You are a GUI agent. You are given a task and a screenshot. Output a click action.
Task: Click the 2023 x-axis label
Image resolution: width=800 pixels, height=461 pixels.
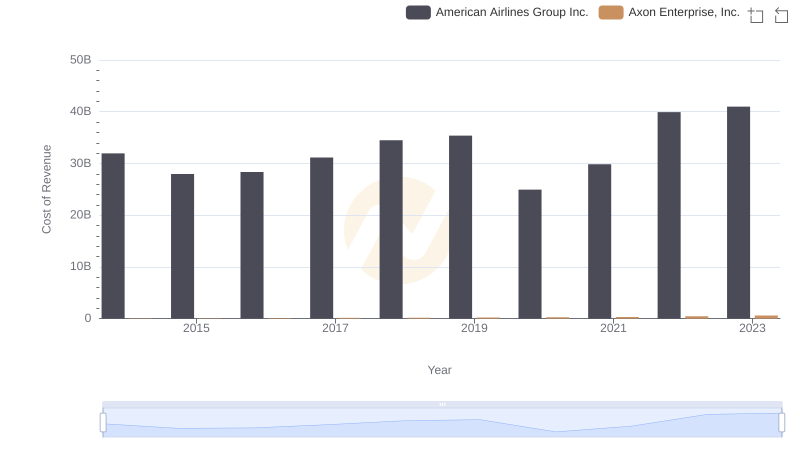coord(753,328)
